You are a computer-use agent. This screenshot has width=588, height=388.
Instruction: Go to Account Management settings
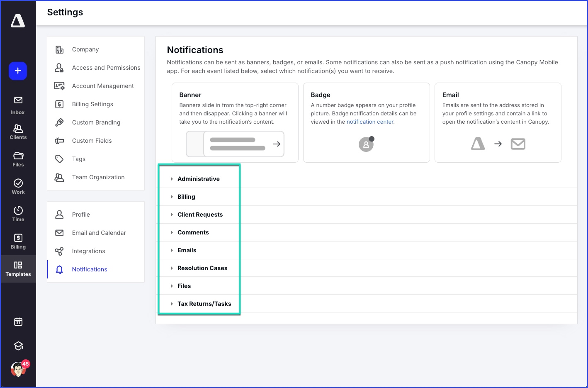coord(103,86)
